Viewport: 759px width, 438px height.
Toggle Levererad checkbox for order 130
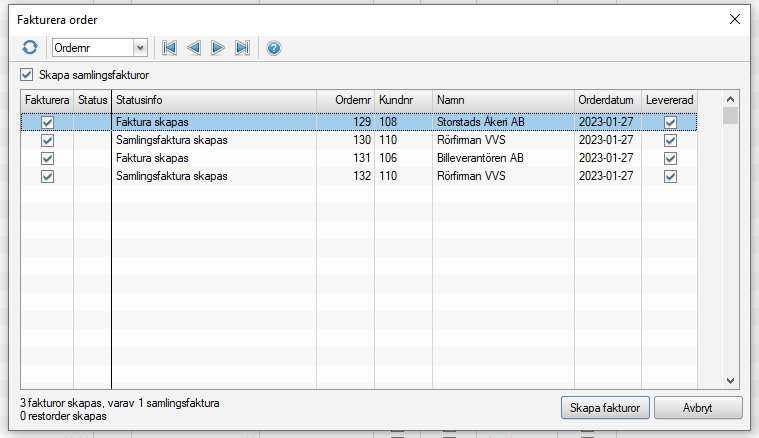(670, 140)
